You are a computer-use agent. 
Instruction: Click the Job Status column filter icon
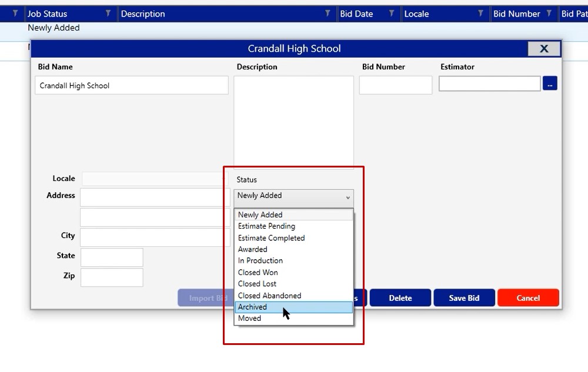point(108,14)
